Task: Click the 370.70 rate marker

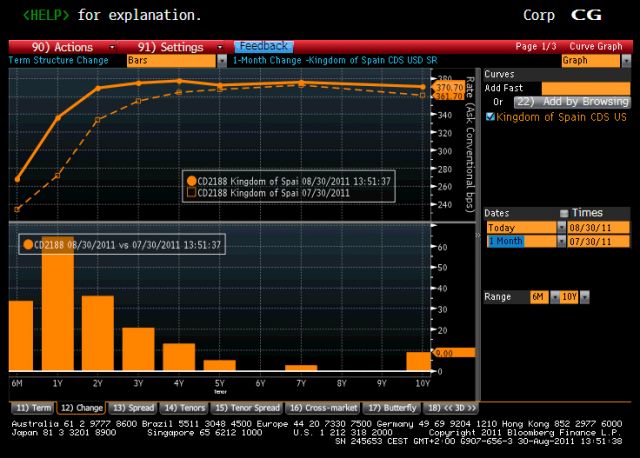Action: pos(448,87)
